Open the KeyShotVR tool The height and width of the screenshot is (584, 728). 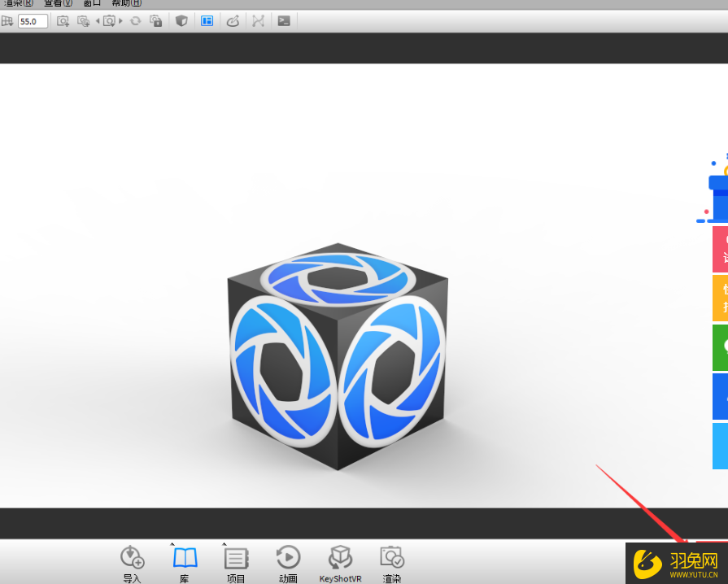[x=340, y=564]
